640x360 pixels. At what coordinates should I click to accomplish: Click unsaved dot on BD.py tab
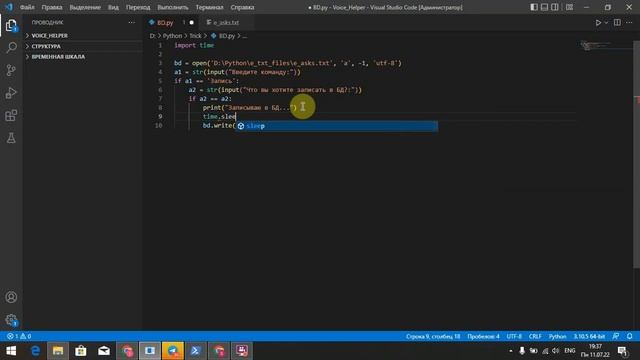coord(191,23)
